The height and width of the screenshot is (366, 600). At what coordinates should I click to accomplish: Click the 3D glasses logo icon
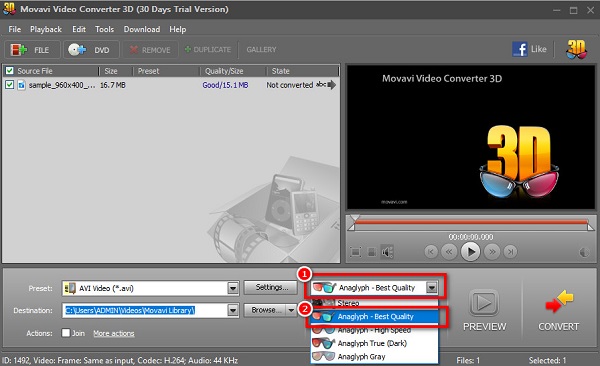pyautogui.click(x=576, y=49)
